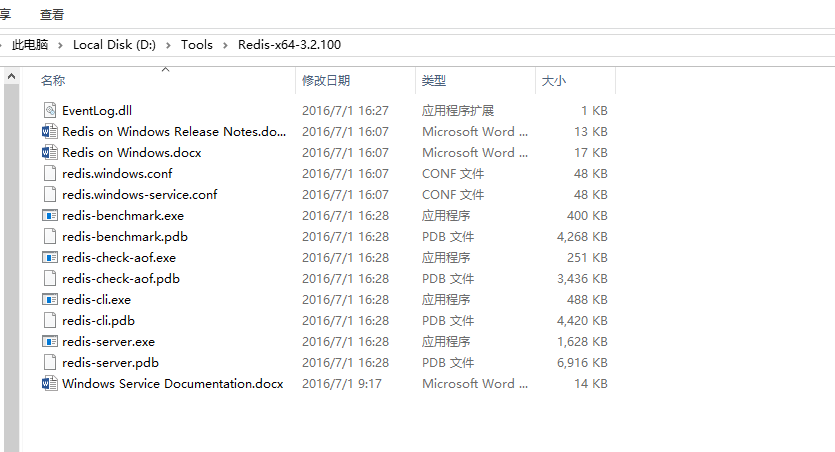
Task: Select file name redis.windows.conf
Action: 117,174
